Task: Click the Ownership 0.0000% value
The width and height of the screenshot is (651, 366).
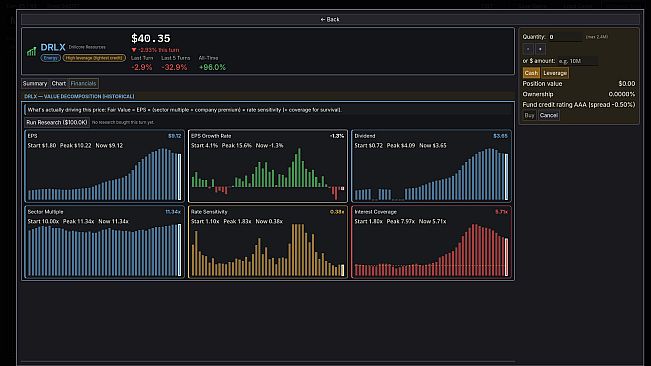Action: tap(622, 94)
